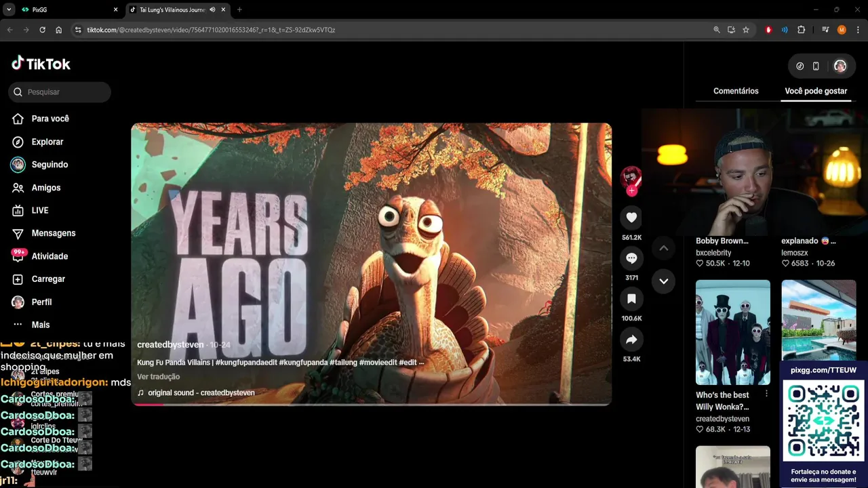Save video using the bookmark icon

pos(631,299)
